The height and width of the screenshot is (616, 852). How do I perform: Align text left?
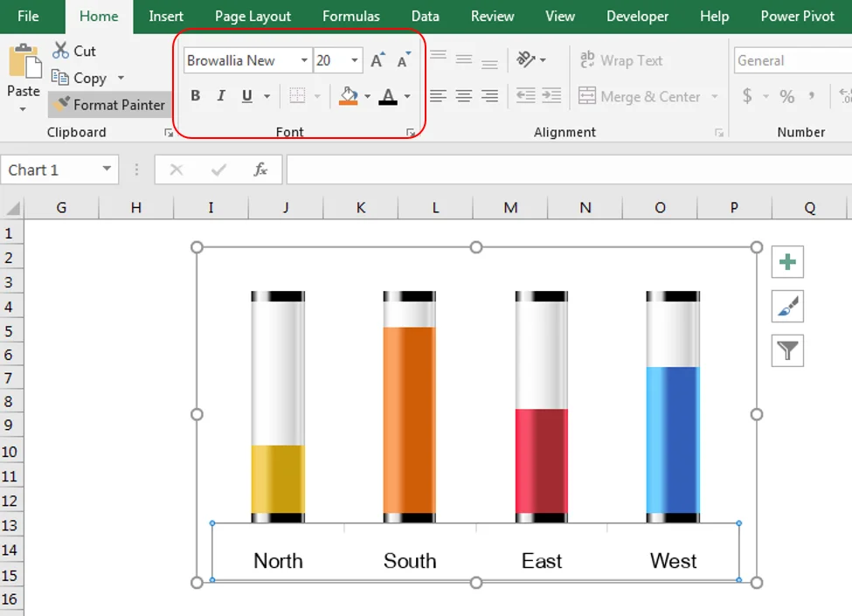pyautogui.click(x=438, y=96)
